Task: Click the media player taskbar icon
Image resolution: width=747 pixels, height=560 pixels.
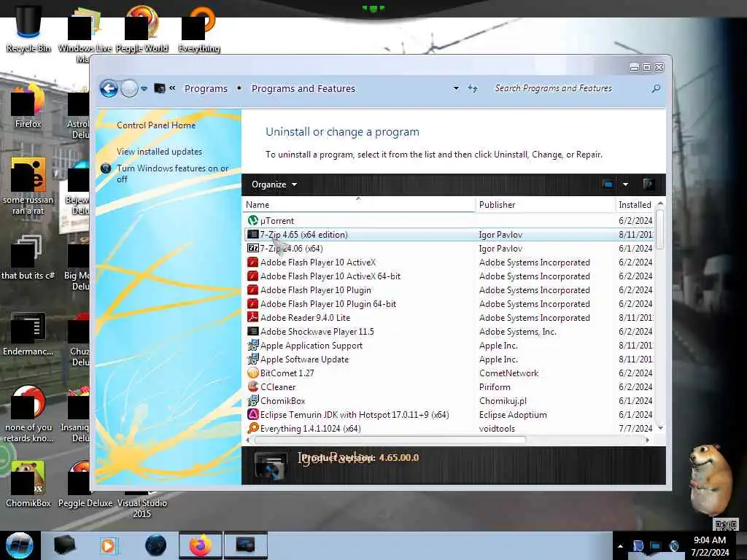Action: pos(109,545)
